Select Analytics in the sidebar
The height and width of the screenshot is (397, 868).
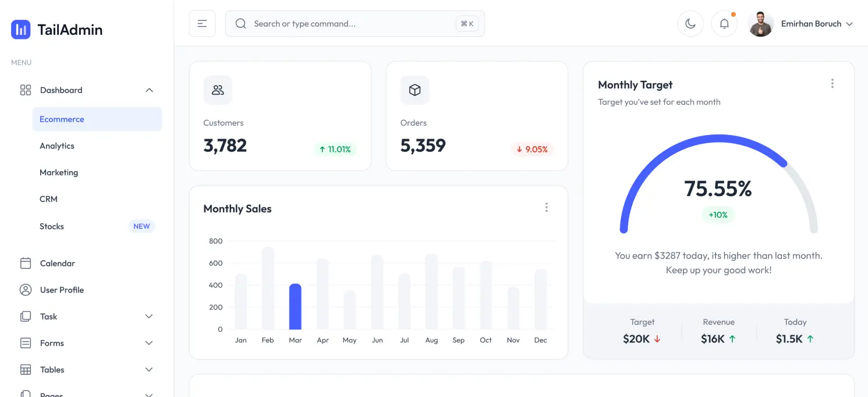pyautogui.click(x=57, y=146)
